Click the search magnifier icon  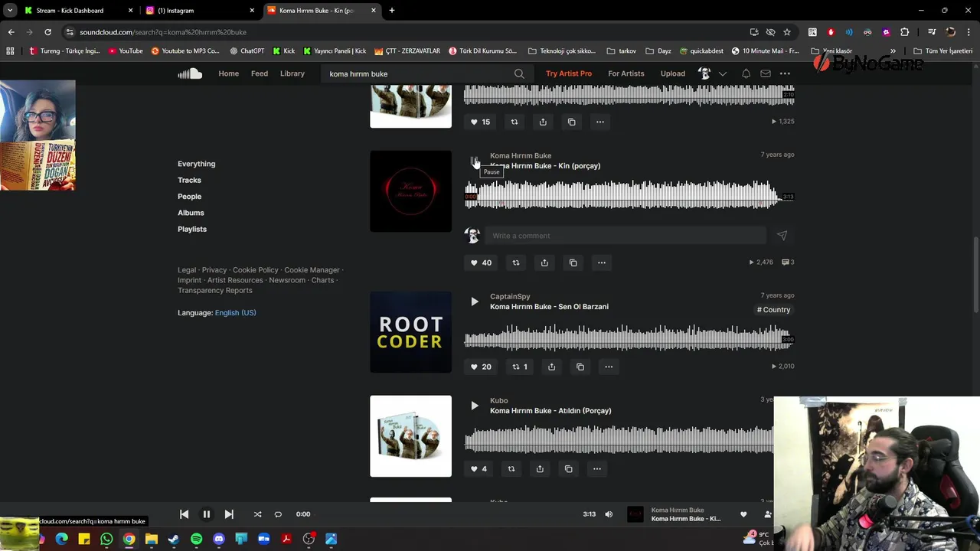(519, 73)
